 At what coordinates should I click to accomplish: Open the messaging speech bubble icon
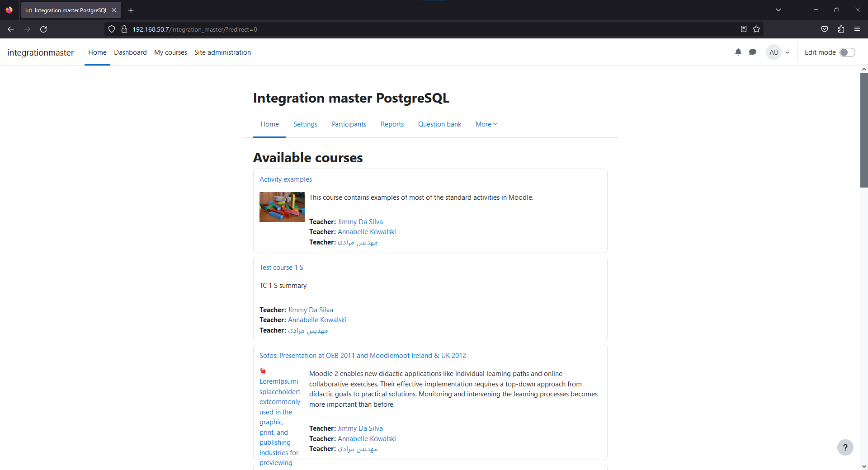[753, 52]
